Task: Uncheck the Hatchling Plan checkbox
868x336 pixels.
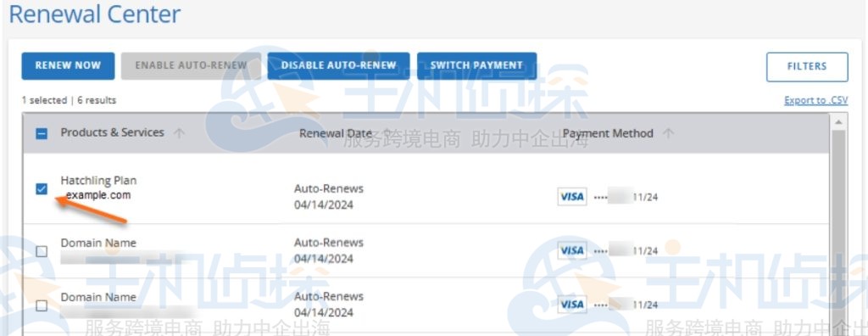Action: pyautogui.click(x=42, y=189)
